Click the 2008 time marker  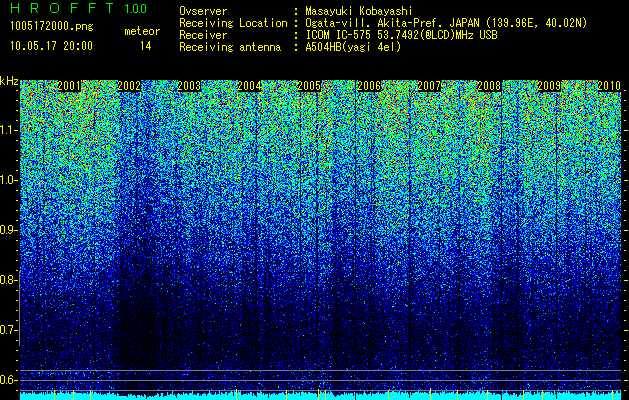click(489, 86)
